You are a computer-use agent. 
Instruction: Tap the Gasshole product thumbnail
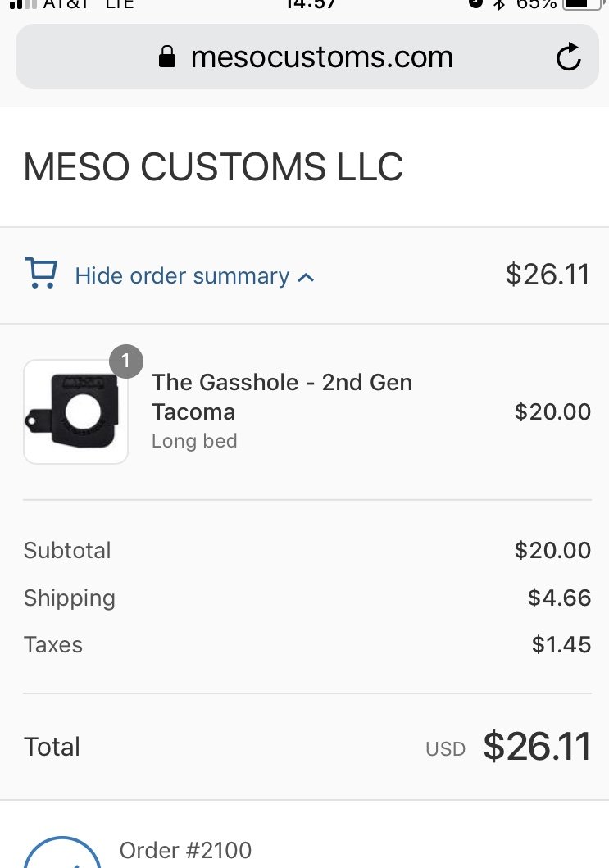click(x=76, y=411)
